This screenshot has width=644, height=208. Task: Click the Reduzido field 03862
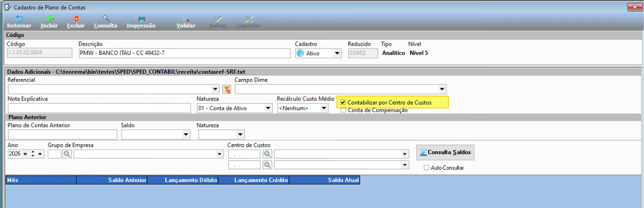pos(363,53)
